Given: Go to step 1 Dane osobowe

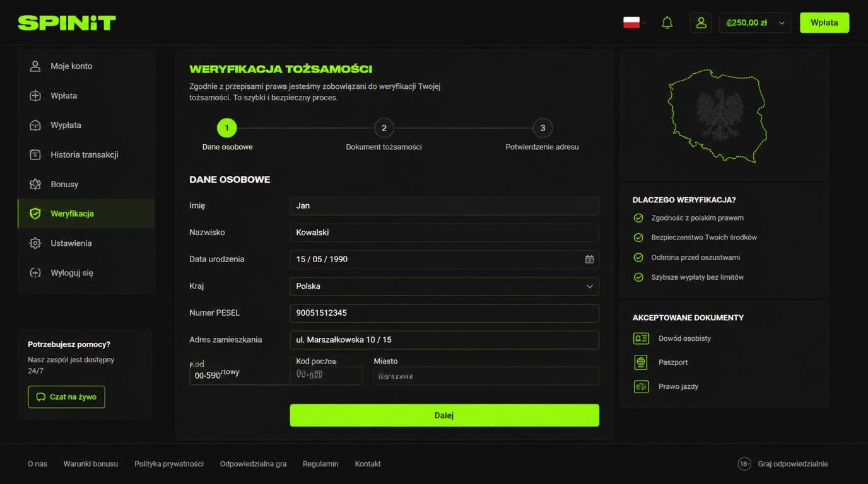Looking at the screenshot, I should pos(227,128).
